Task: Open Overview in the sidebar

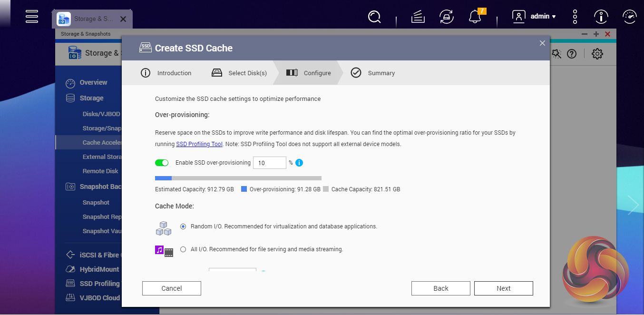Action: 93,82
